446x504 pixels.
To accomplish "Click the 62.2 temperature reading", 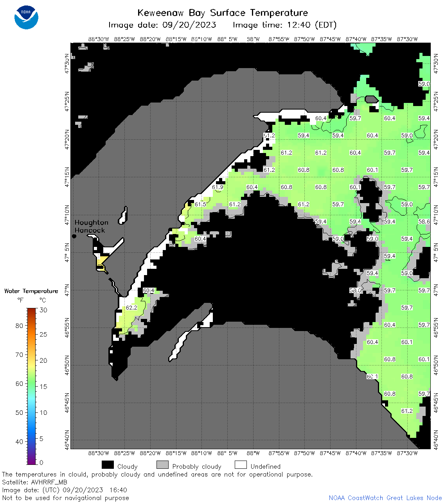I will pos(131,308).
